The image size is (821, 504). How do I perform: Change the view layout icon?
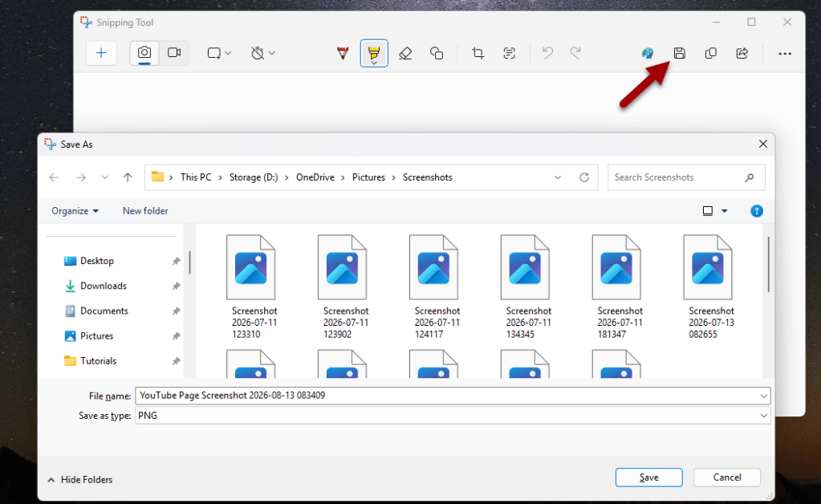707,211
